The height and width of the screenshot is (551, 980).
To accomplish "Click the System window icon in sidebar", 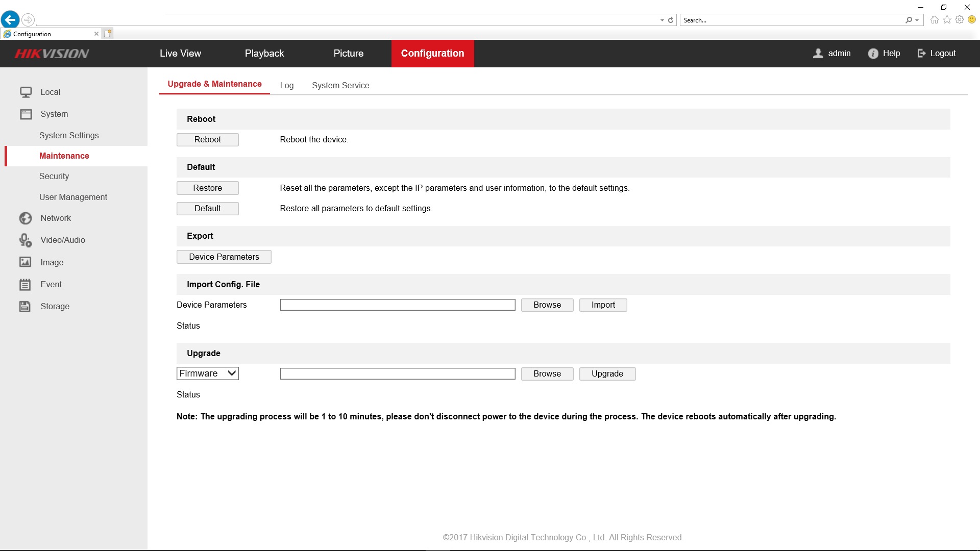I will [x=26, y=114].
